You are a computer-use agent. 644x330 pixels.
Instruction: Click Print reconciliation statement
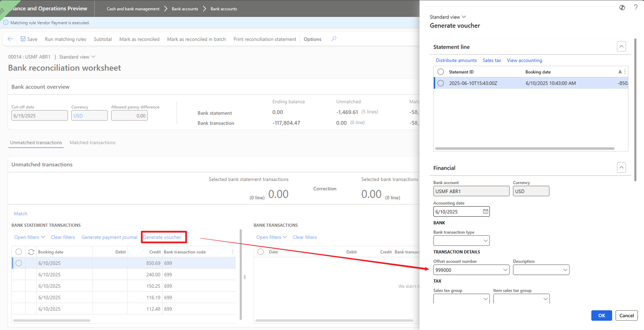[x=265, y=39]
